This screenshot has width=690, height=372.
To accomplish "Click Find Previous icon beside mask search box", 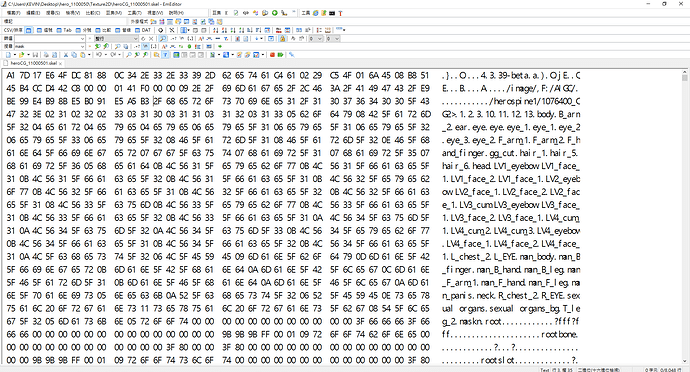I will point(106,46).
